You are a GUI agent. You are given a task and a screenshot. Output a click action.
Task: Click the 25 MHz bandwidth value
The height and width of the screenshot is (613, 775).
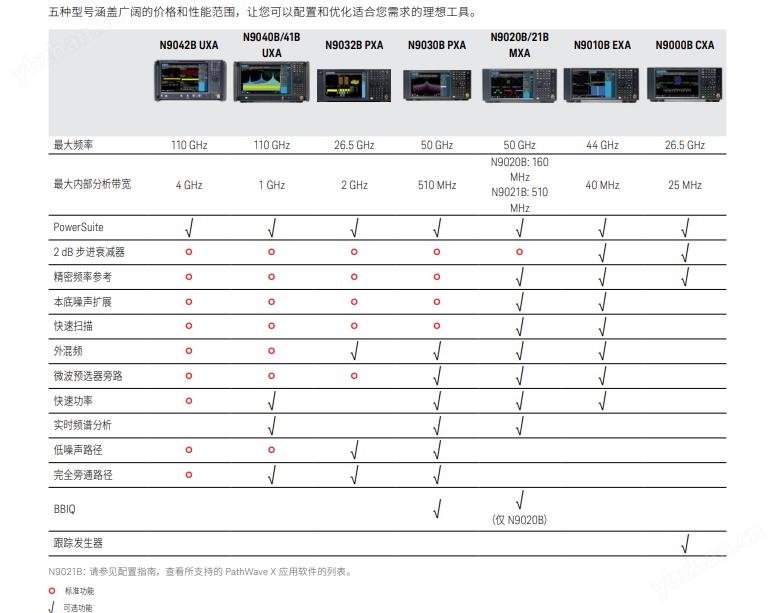pyautogui.click(x=685, y=185)
